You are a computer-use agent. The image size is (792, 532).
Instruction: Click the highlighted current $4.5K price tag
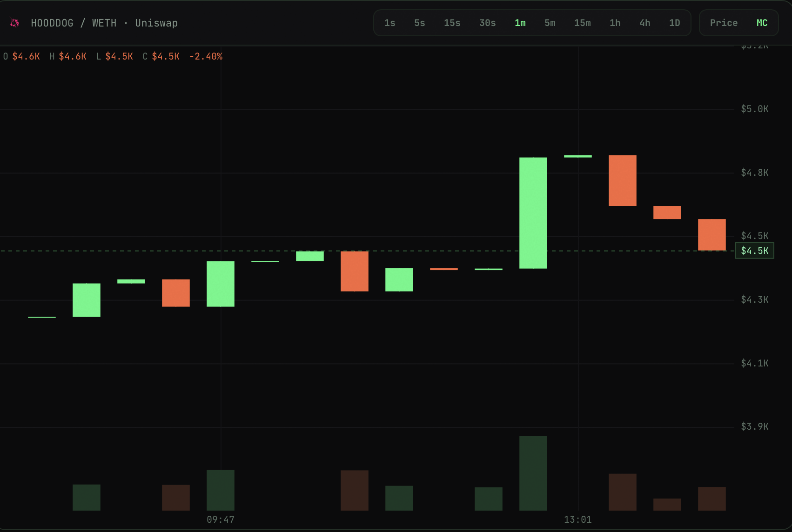755,251
